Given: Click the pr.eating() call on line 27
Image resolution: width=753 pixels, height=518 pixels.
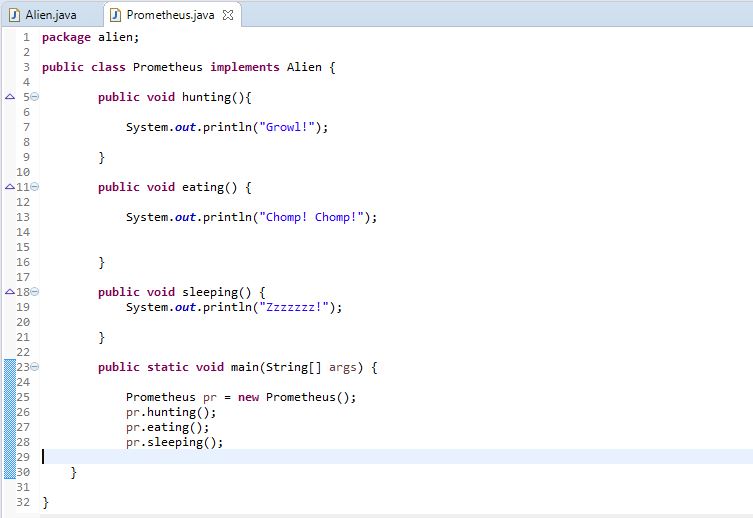Looking at the screenshot, I should tap(168, 427).
